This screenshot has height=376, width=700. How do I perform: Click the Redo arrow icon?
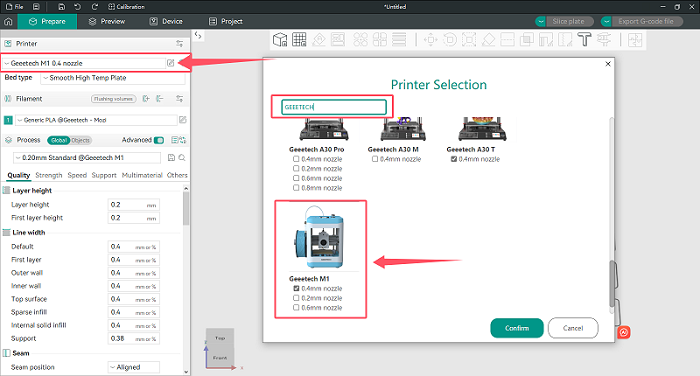point(94,7)
